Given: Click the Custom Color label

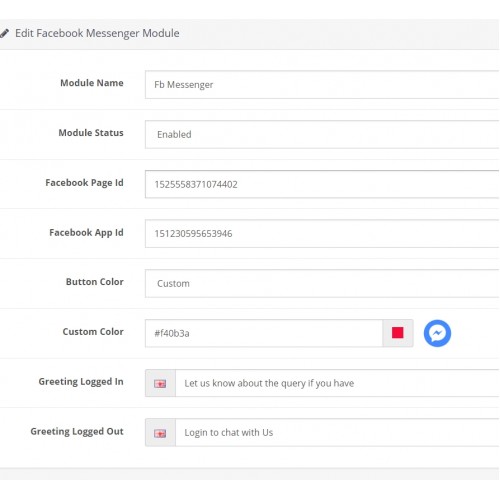Looking at the screenshot, I should (93, 332).
